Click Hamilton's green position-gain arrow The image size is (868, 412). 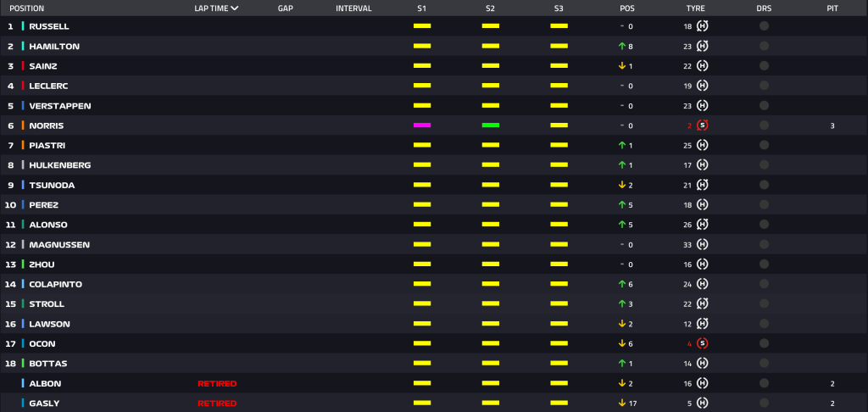tap(622, 47)
